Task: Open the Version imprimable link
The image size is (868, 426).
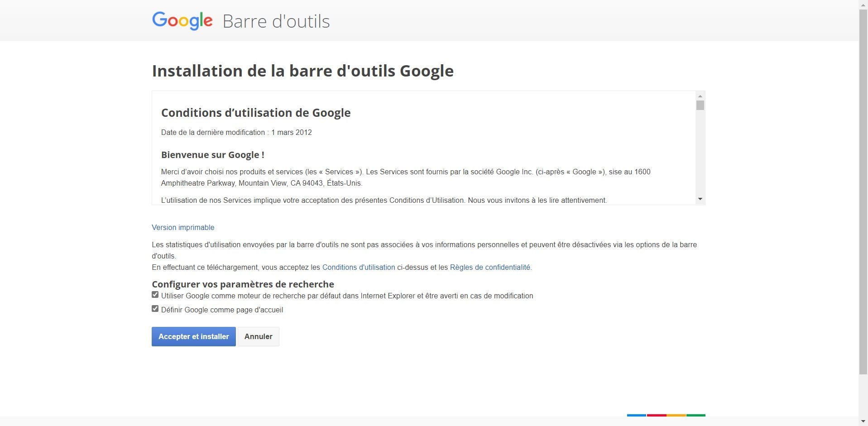Action: (x=183, y=227)
